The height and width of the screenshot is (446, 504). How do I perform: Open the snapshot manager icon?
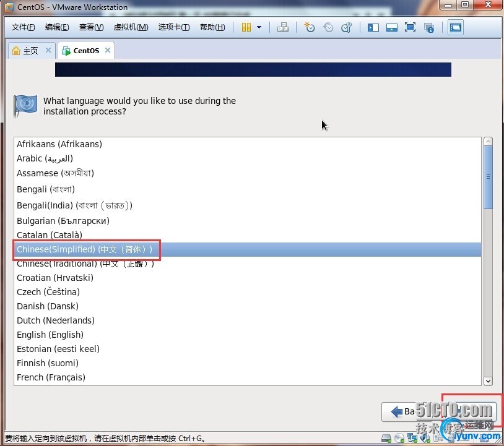[347, 27]
